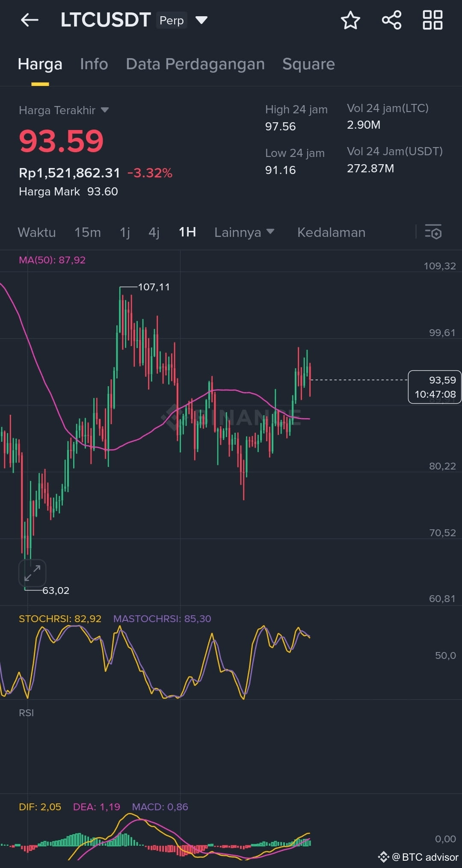Tap the 60,81 price axis label
The width and height of the screenshot is (462, 868).
click(x=442, y=599)
